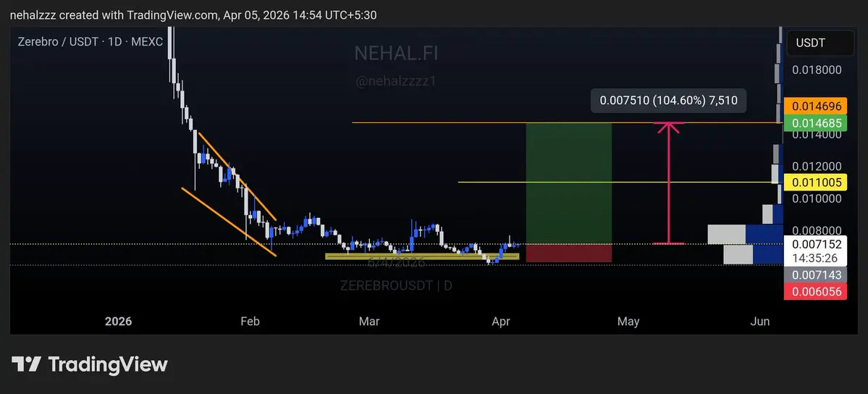Select the green 0.014685 price label
The height and width of the screenshot is (394, 868).
pyautogui.click(x=816, y=122)
